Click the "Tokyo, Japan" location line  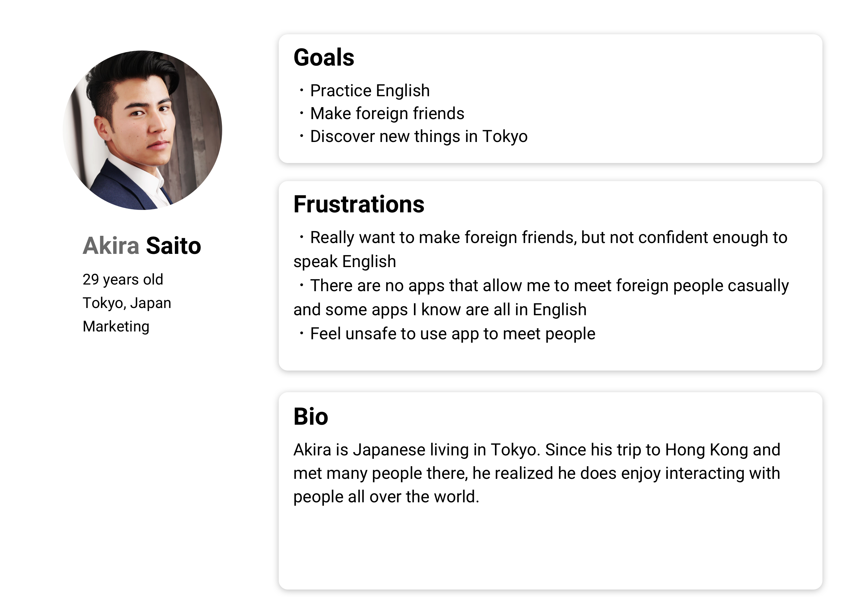[x=127, y=303]
